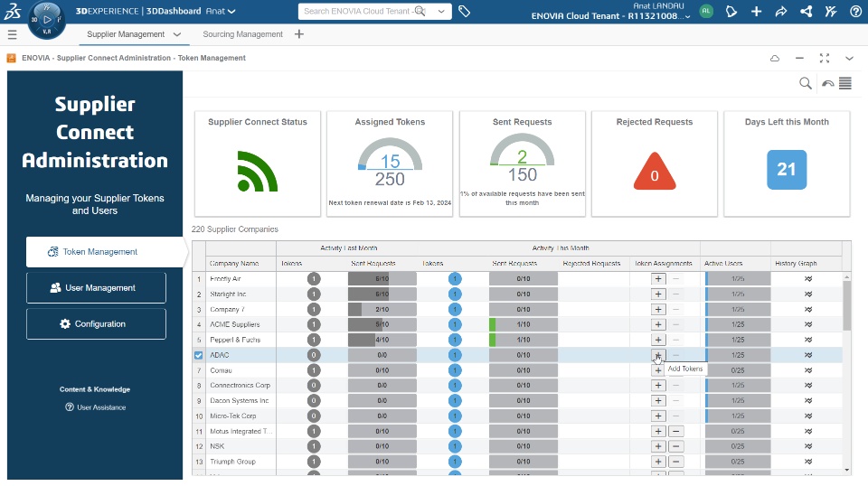Open the table view list icon
Screen dimensions: 868x486
844,83
